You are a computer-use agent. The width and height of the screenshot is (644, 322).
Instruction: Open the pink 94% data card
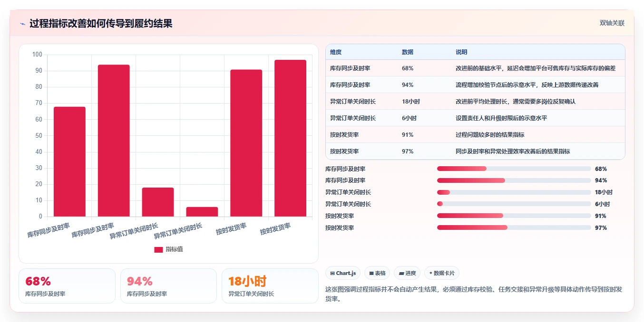(168, 286)
